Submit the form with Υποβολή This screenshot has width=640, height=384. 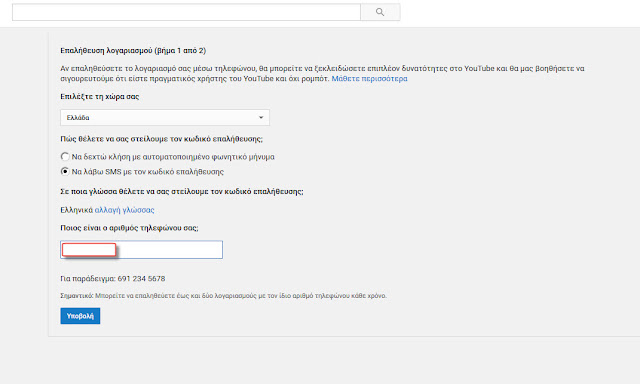[80, 316]
